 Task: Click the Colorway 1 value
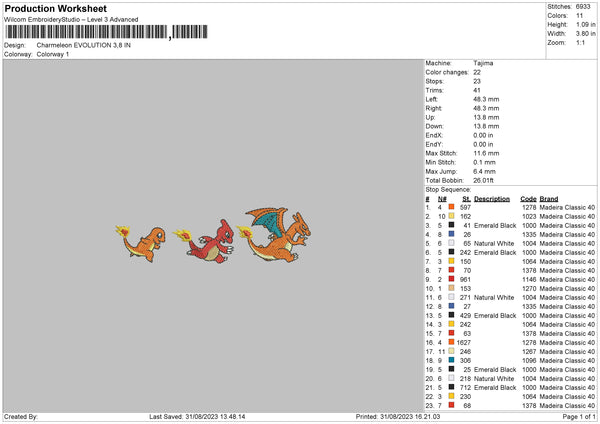click(x=52, y=54)
